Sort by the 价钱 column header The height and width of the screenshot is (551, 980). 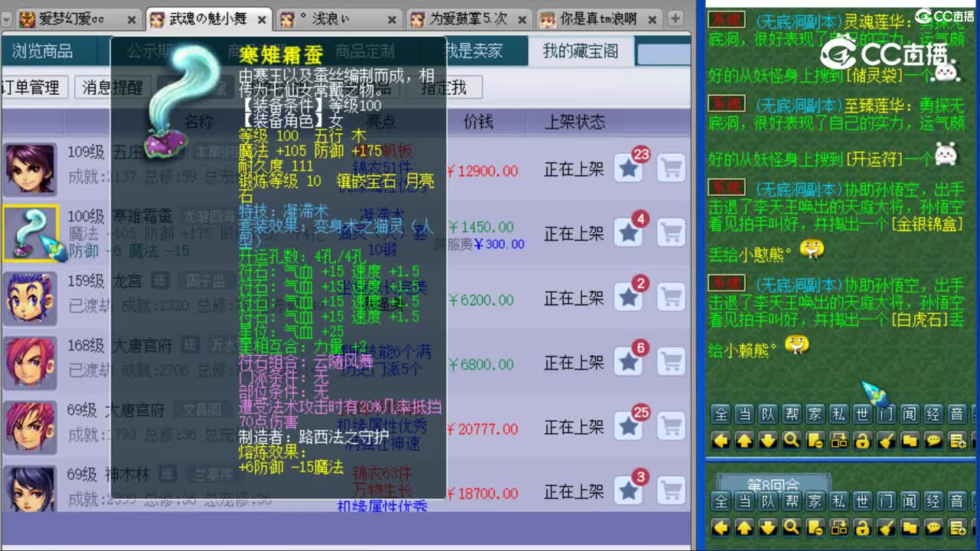(x=479, y=122)
